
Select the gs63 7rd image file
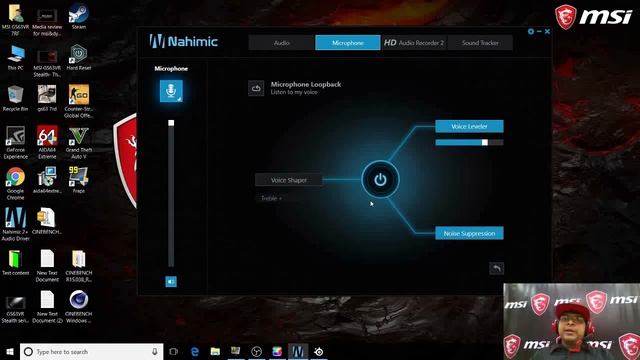click(47, 98)
